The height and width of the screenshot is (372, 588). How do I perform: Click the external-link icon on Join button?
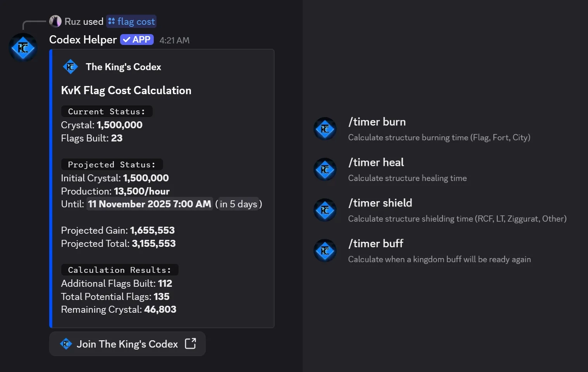pos(190,344)
